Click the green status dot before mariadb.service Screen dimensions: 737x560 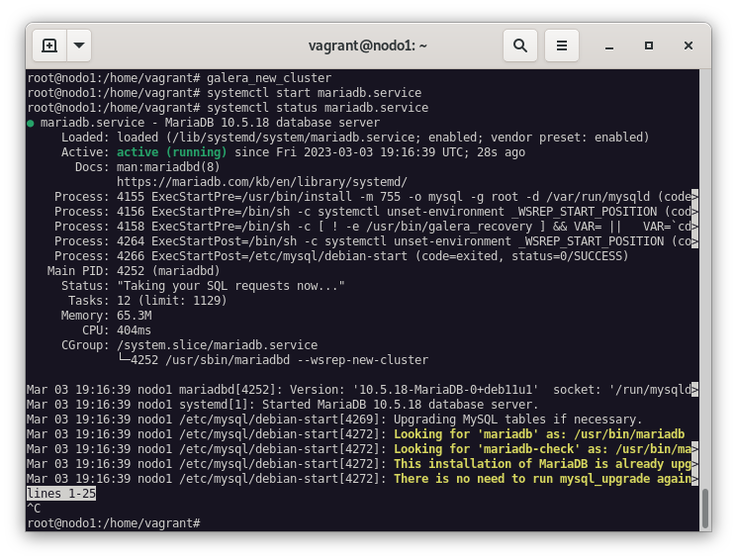31,123
